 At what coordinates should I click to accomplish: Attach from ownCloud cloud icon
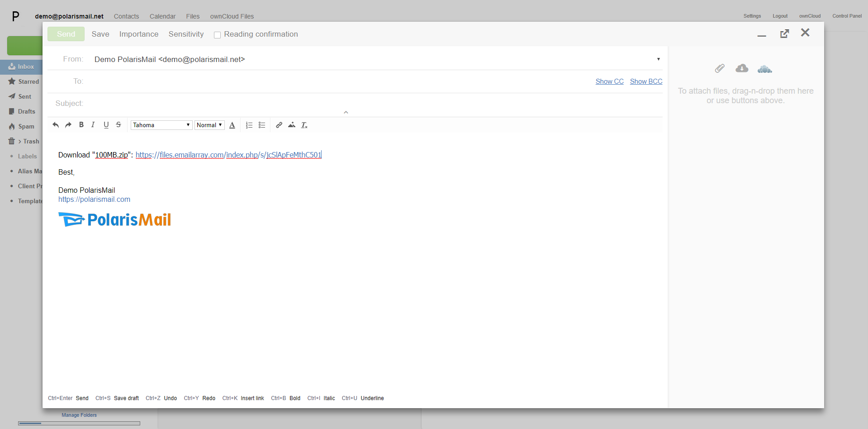click(x=765, y=69)
